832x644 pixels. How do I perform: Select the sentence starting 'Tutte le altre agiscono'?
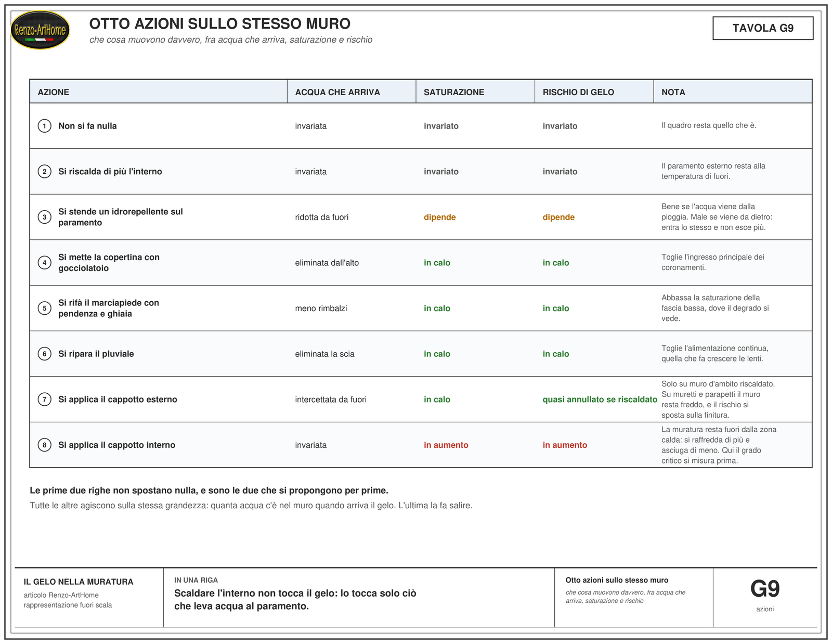(x=251, y=506)
